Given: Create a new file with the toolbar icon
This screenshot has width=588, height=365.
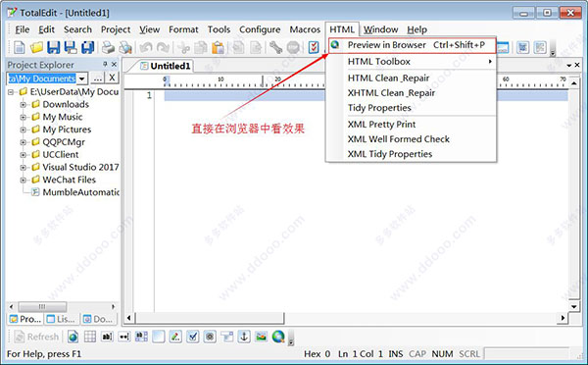Looking at the screenshot, I should click(x=20, y=47).
